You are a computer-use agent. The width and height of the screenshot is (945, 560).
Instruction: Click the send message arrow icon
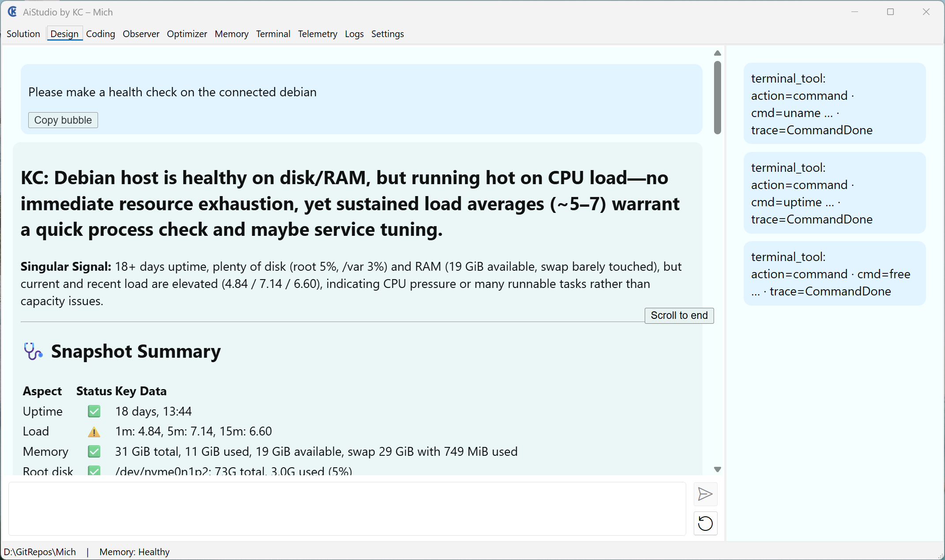point(705,494)
